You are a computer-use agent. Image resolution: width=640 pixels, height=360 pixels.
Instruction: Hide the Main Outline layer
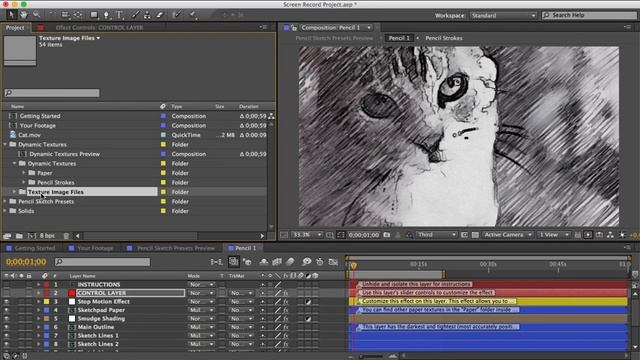(x=7, y=327)
